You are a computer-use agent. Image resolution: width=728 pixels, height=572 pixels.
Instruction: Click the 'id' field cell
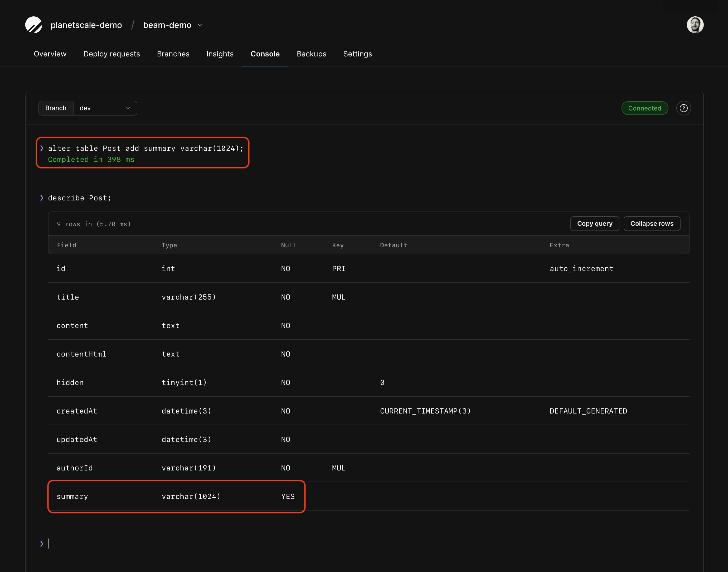(x=61, y=268)
